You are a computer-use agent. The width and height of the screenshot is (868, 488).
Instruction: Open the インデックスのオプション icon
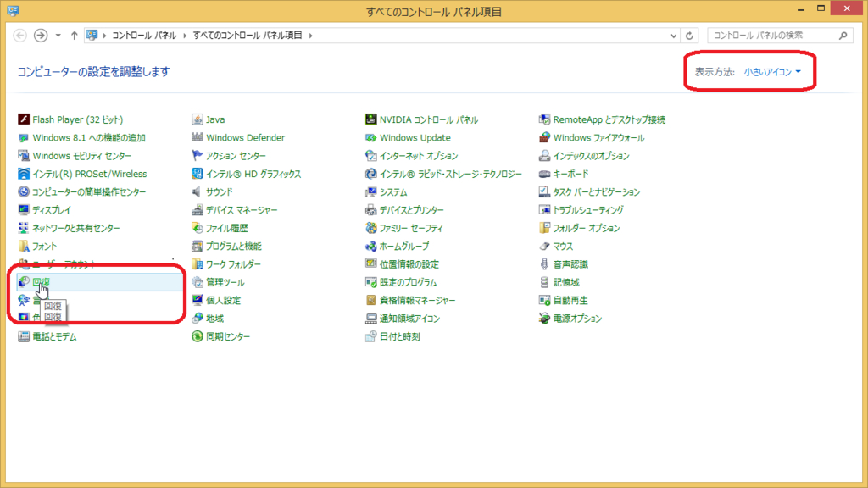click(x=545, y=156)
